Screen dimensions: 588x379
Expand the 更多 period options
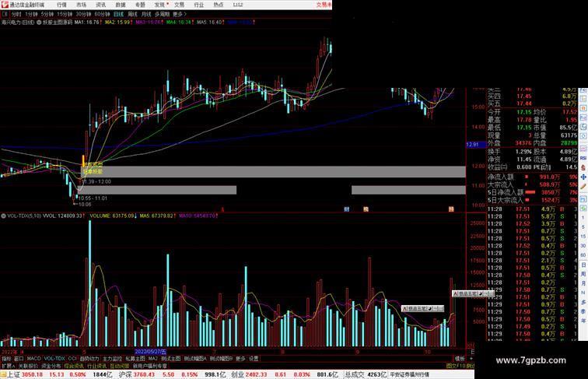179,14
